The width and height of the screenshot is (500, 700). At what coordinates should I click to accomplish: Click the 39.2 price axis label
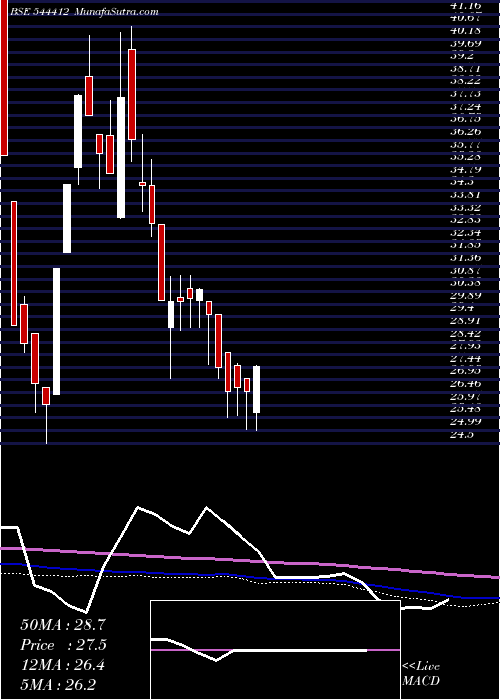[x=462, y=56]
